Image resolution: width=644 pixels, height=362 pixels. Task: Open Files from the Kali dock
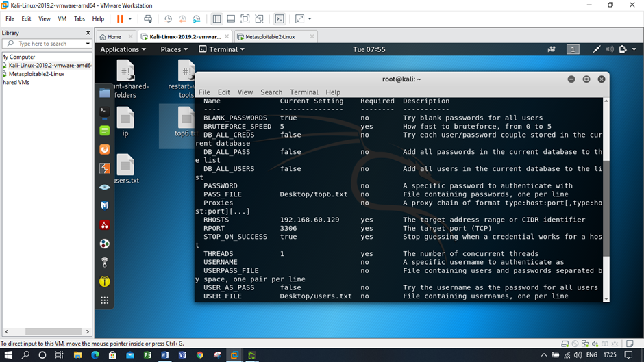[105, 93]
